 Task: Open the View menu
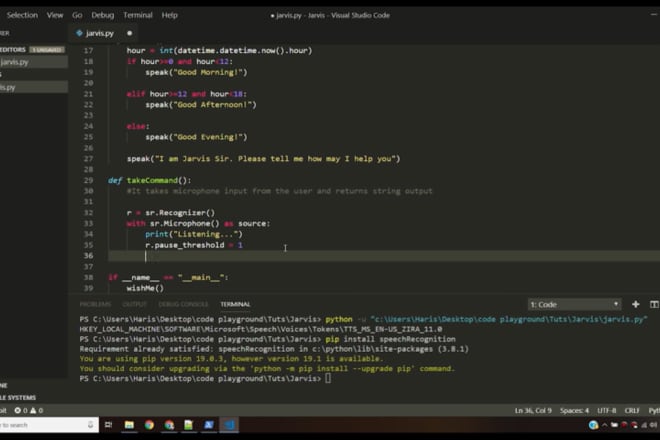click(x=55, y=15)
